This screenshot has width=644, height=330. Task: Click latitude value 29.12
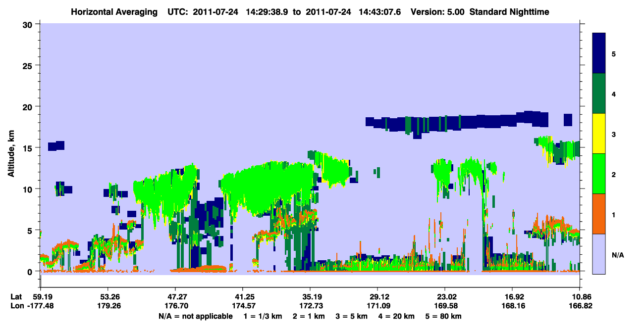coord(377,297)
